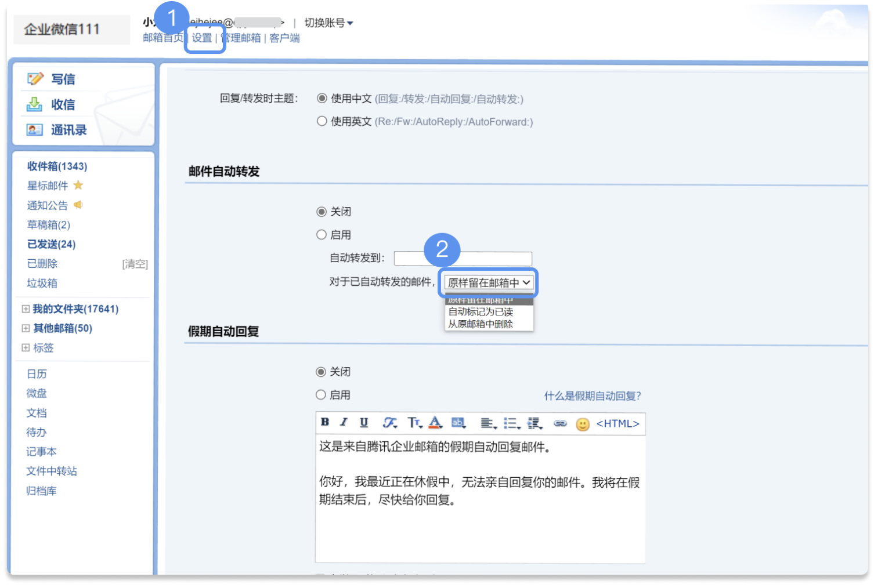
Task: Apply italic formatting in reply editor
Action: pos(344,423)
